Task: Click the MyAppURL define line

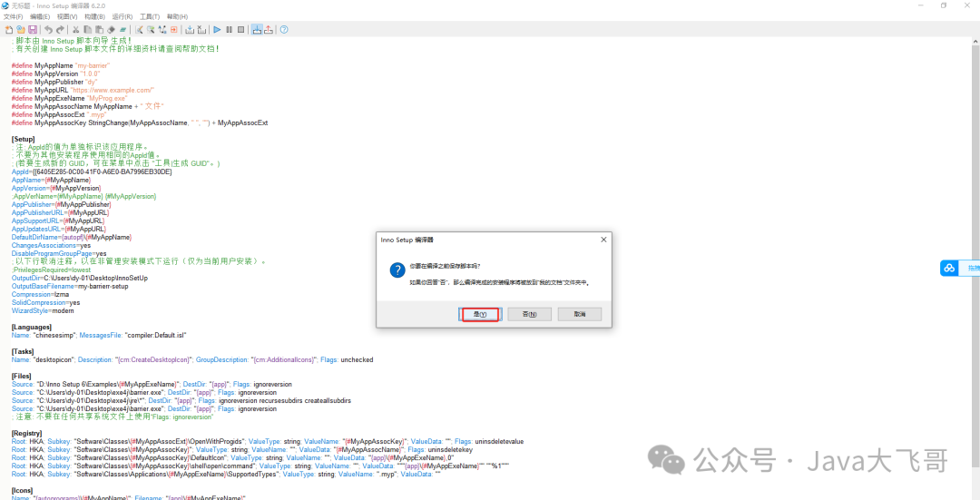Action: pos(83,90)
